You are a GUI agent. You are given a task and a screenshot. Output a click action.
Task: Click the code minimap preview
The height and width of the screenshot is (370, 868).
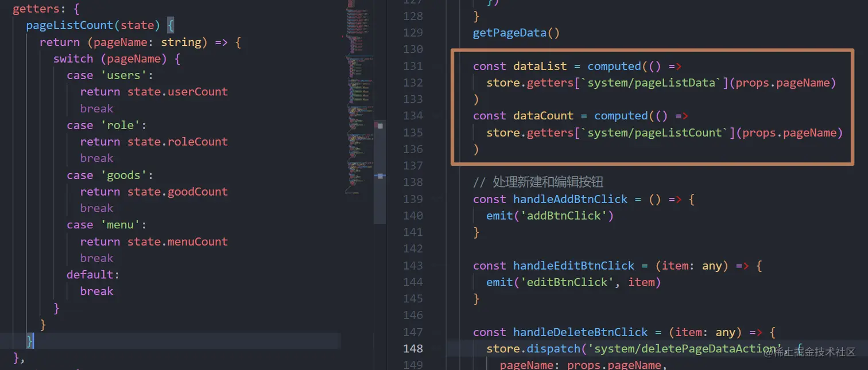pos(361,98)
